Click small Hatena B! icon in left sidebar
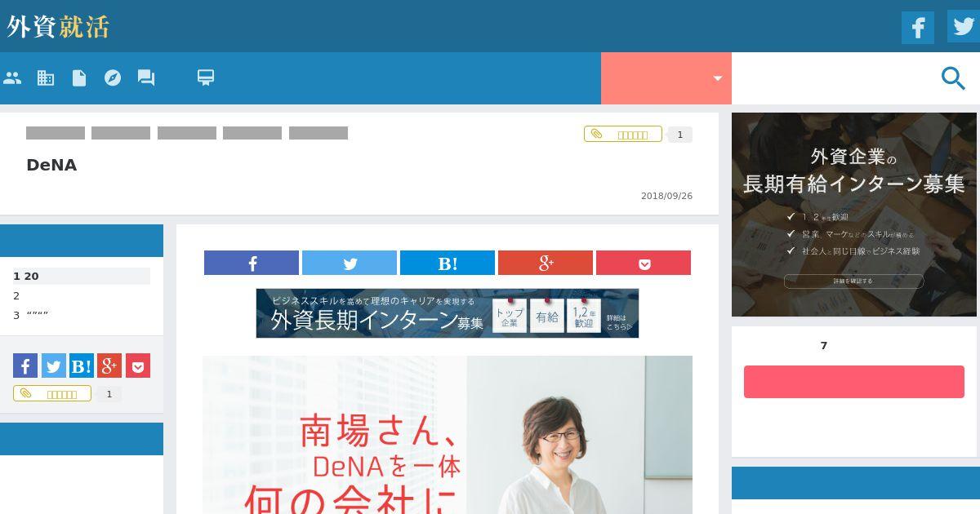 [x=82, y=366]
